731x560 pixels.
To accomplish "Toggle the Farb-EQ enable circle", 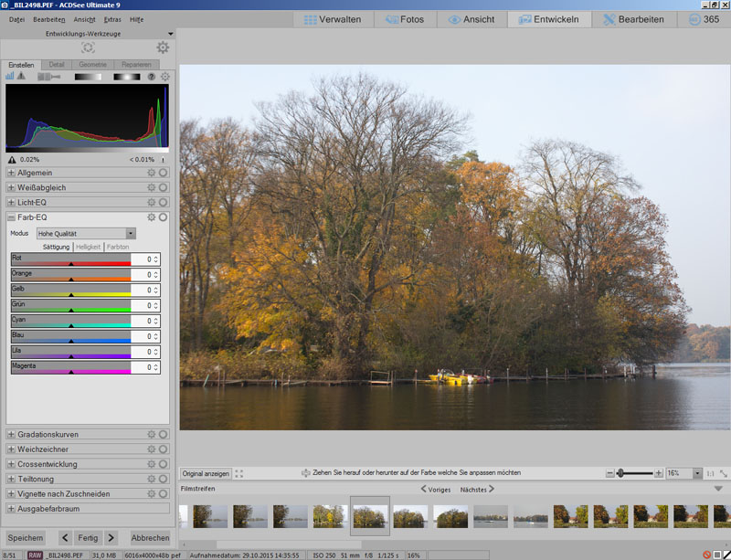I will click(164, 217).
